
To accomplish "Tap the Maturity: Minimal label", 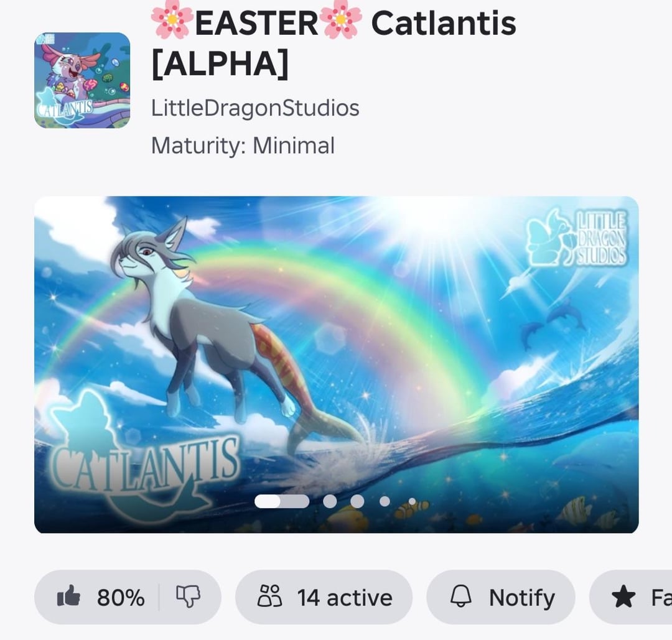I will click(x=243, y=146).
